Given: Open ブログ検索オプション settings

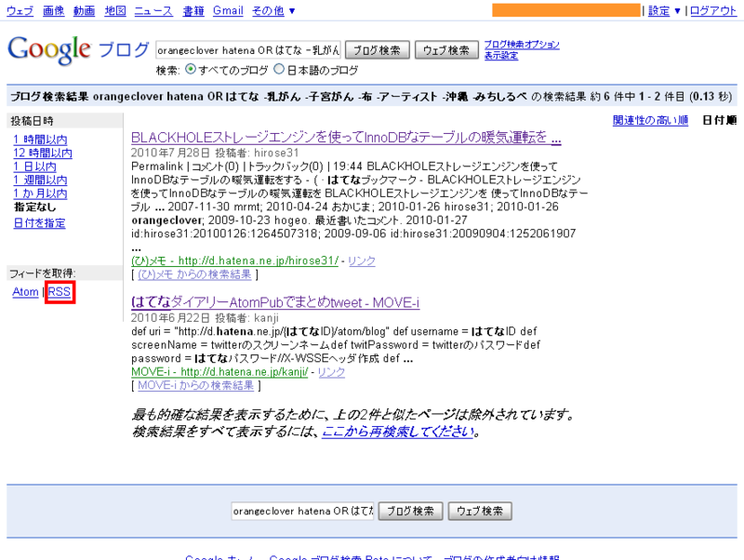Looking at the screenshot, I should 523,41.
